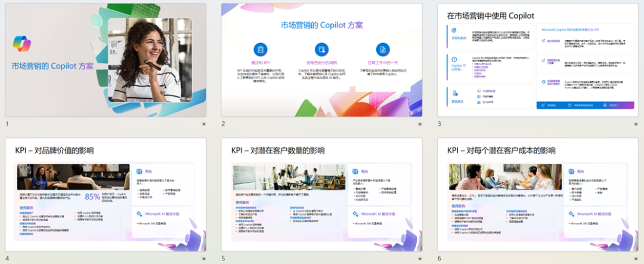Click Microsoft AI 解决方案 heading on slide 6
This screenshot has height=264, width=644.
pyautogui.click(x=594, y=214)
